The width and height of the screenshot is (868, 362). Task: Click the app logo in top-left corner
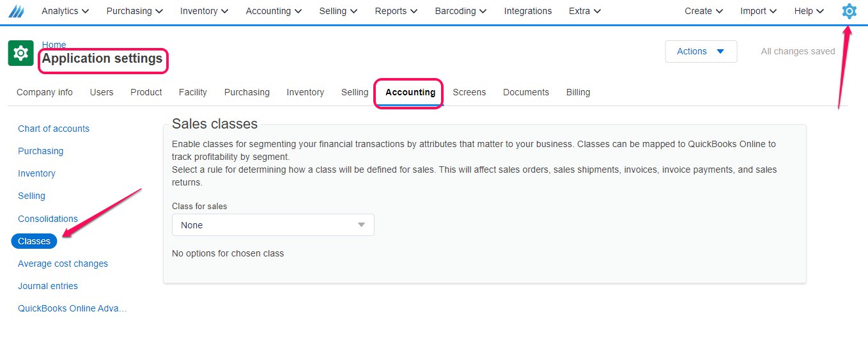(x=16, y=11)
